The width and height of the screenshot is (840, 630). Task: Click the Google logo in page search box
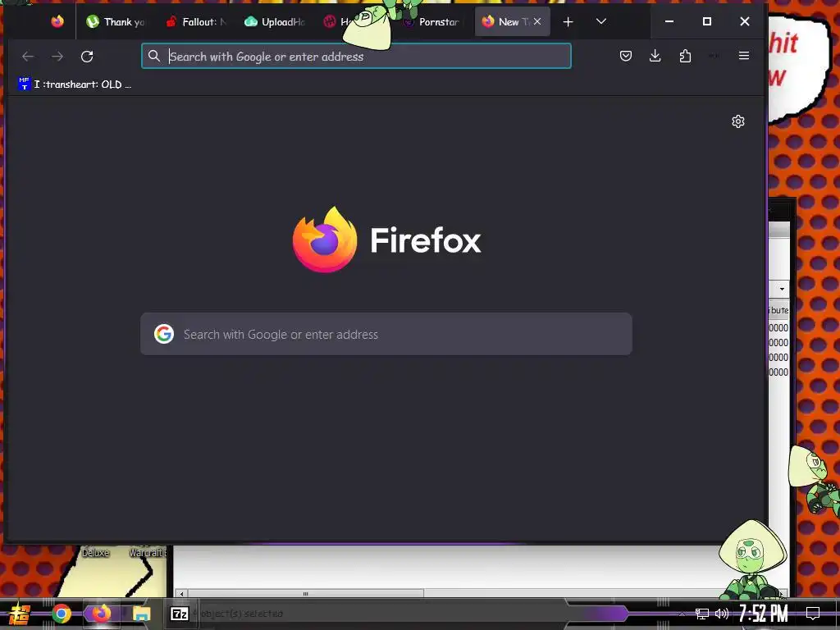164,334
